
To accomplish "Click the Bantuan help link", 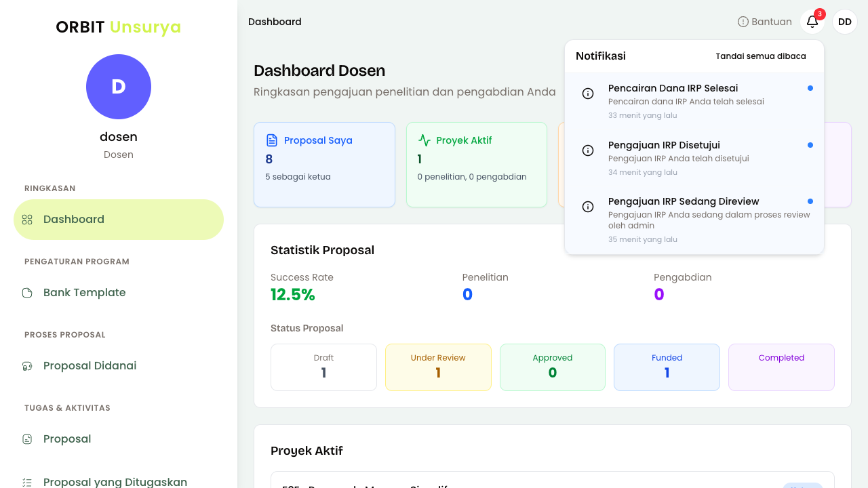I will [765, 22].
